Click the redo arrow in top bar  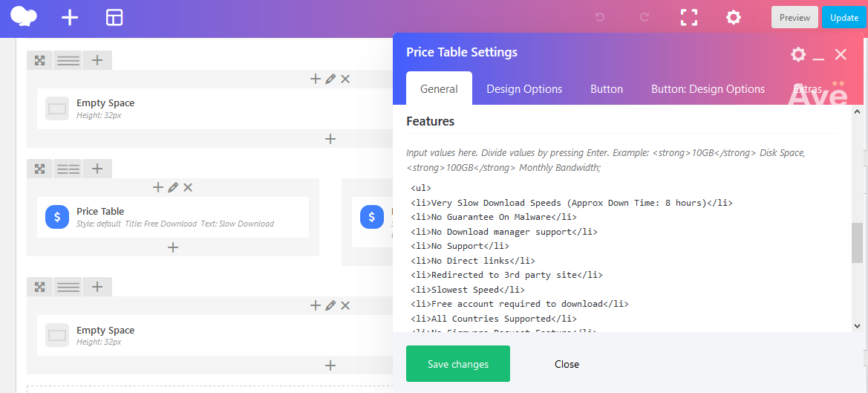645,18
